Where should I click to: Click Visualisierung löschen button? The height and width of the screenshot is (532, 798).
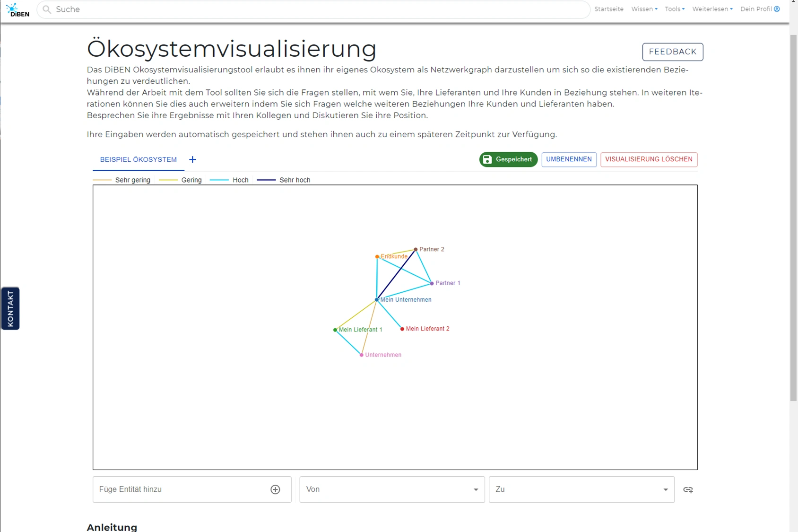pyautogui.click(x=649, y=159)
